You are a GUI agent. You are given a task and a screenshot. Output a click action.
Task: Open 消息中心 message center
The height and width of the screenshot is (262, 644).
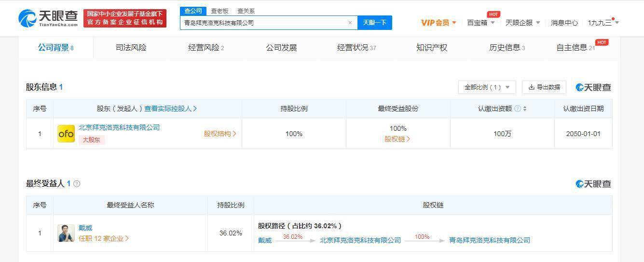[x=564, y=23]
